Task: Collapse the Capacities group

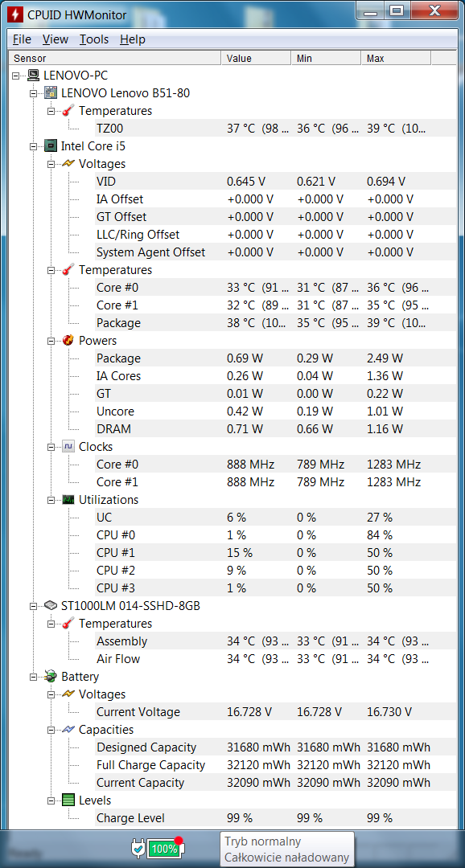Action: point(51,730)
